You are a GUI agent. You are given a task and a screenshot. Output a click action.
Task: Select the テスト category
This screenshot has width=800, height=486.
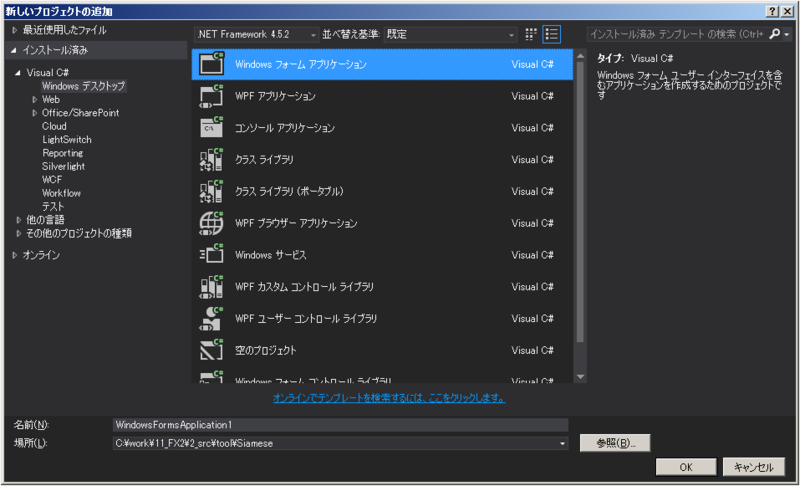click(x=53, y=206)
